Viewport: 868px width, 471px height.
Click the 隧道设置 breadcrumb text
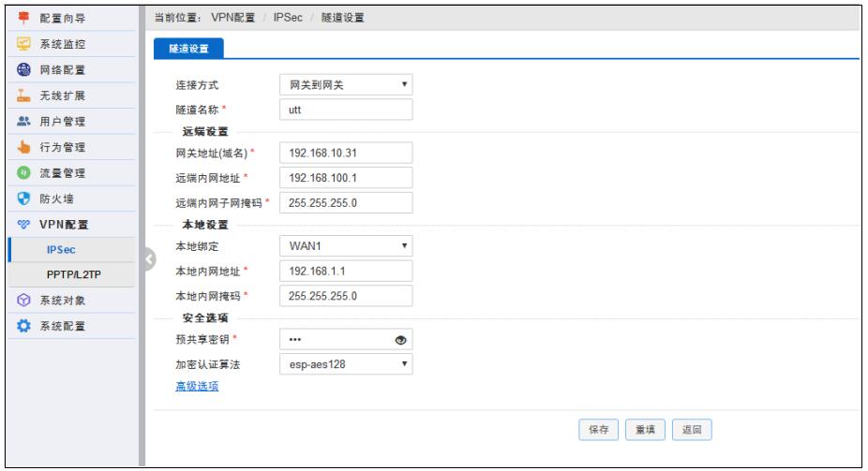[x=343, y=18]
